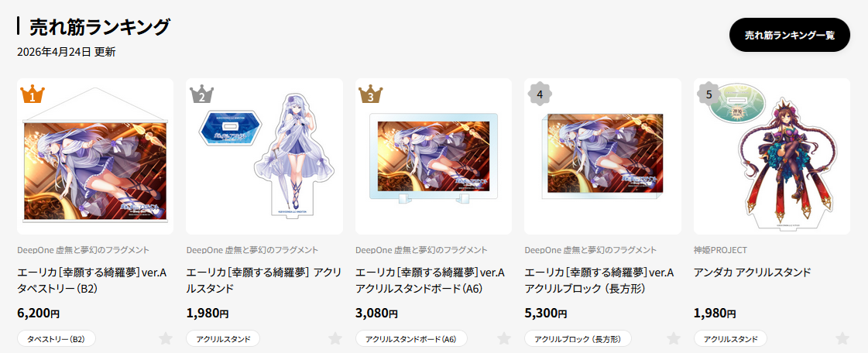Click the rank 5 badge icon
The width and height of the screenshot is (868, 353).
pyautogui.click(x=709, y=94)
